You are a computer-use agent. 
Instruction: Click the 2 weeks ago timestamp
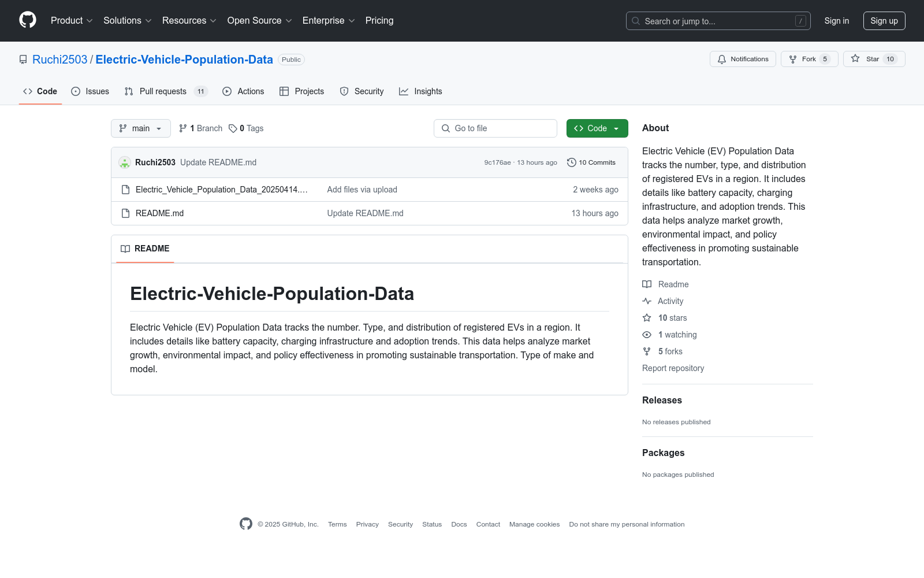tap(595, 190)
